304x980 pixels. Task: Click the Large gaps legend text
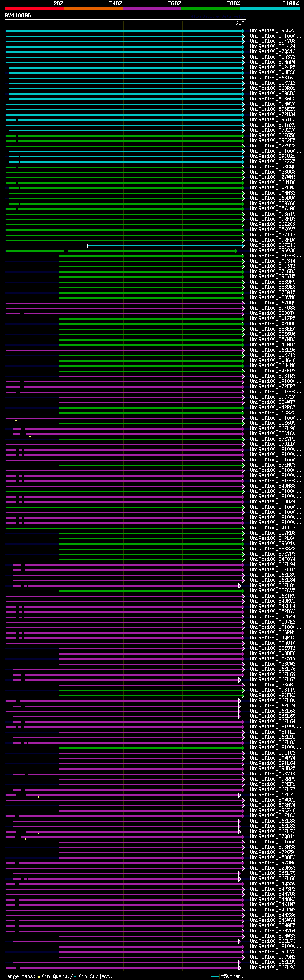[58, 976]
